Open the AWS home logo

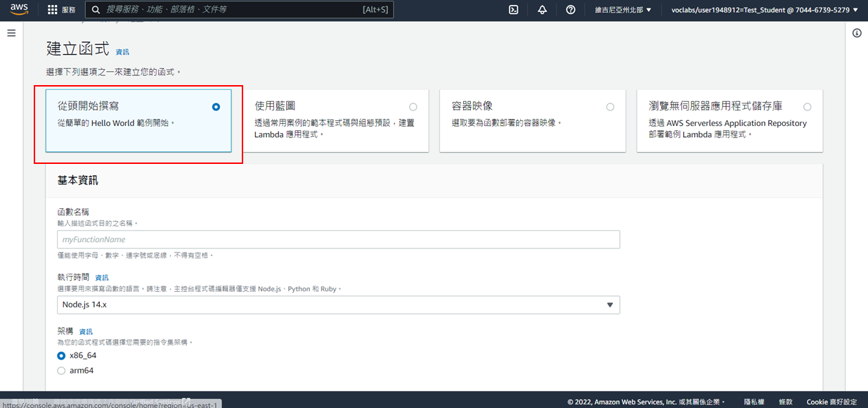(18, 10)
